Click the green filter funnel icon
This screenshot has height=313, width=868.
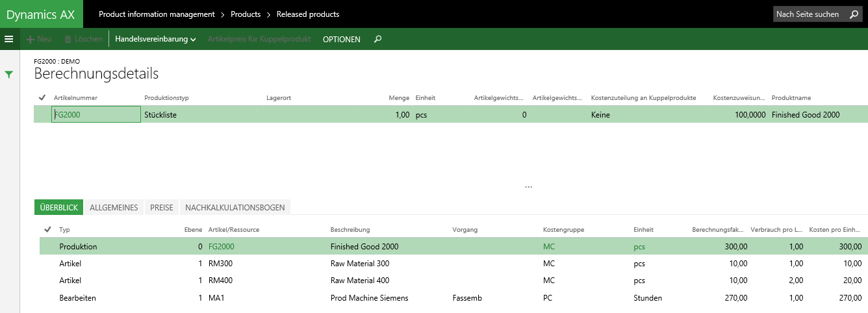point(9,75)
